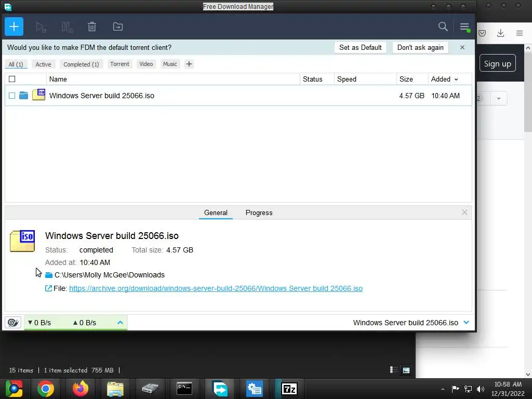Image resolution: width=532 pixels, height=399 pixels.
Task: Open dropdown arrow in browser page
Action: click(498, 99)
